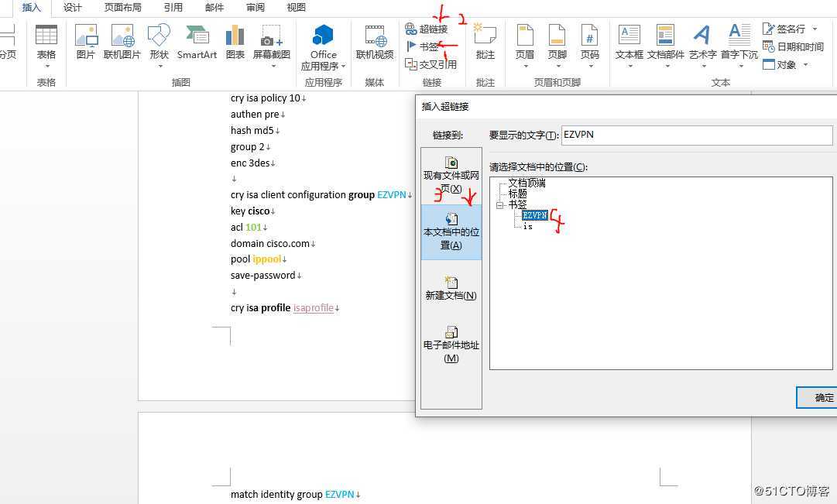
Task: Collapse the Bookmarks (书签) tree node
Action: [x=499, y=204]
